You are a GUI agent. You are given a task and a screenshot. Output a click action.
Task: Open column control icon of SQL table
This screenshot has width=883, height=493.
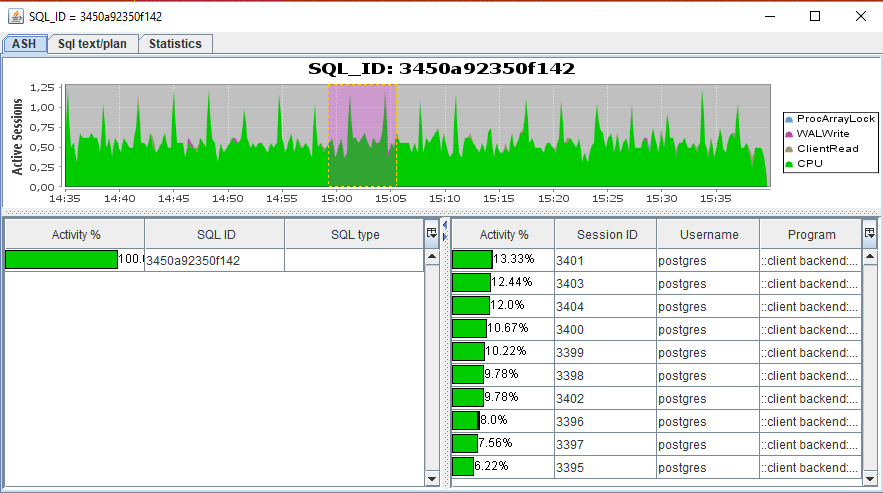pyautogui.click(x=432, y=233)
